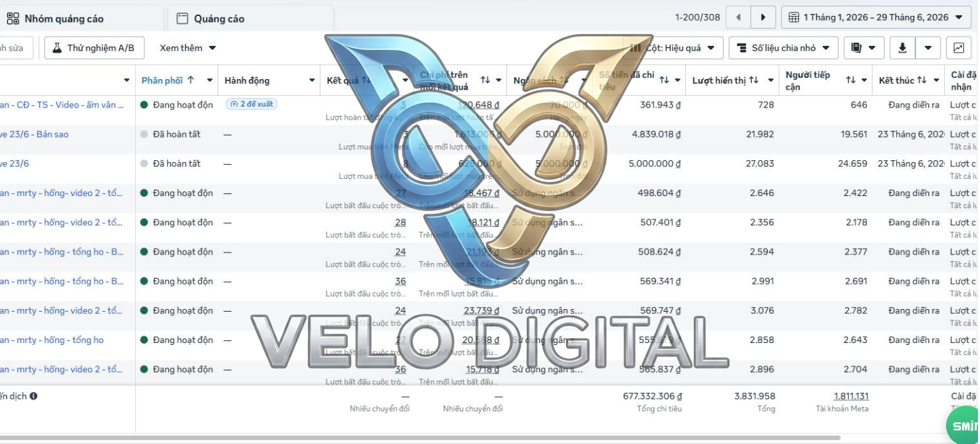Click sort arrows in Lượt hiển thị header
Image resolution: width=980 pixels, height=444 pixels.
tap(754, 80)
